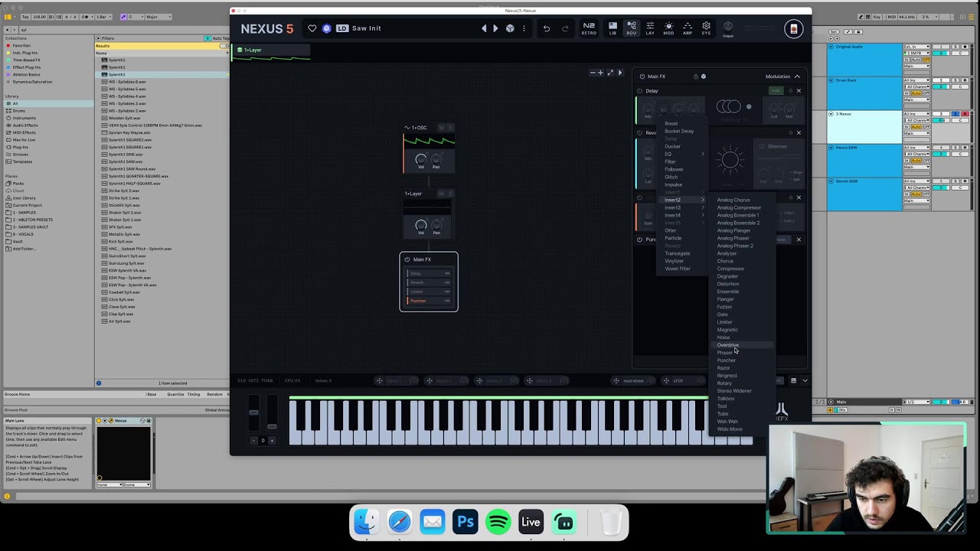This screenshot has width=980, height=551.
Task: Remove the Reverb effect with its X
Action: (x=799, y=133)
